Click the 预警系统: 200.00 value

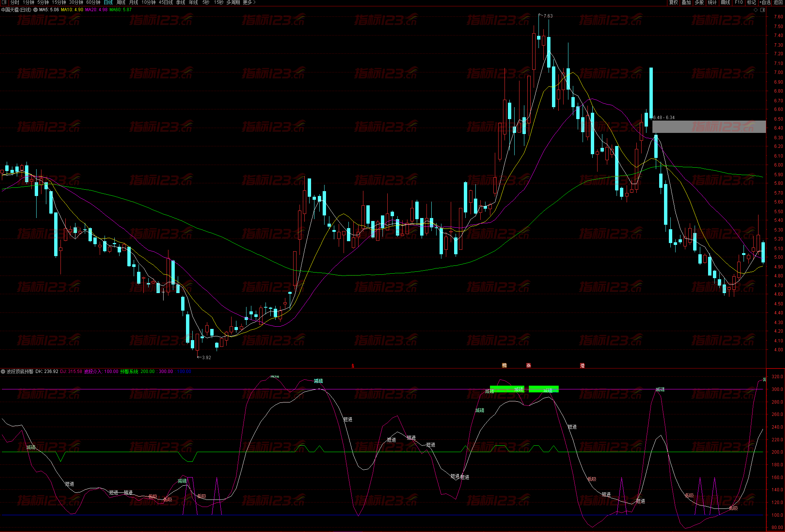[x=137, y=371]
